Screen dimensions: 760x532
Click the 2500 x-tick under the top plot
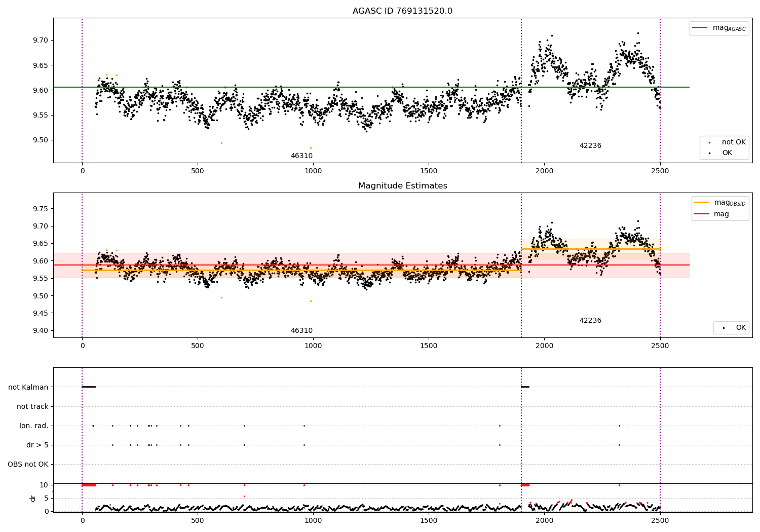(x=660, y=171)
